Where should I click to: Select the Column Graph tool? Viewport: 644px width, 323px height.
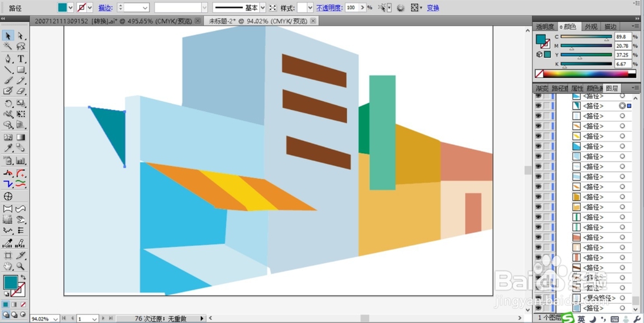pyautogui.click(x=21, y=161)
